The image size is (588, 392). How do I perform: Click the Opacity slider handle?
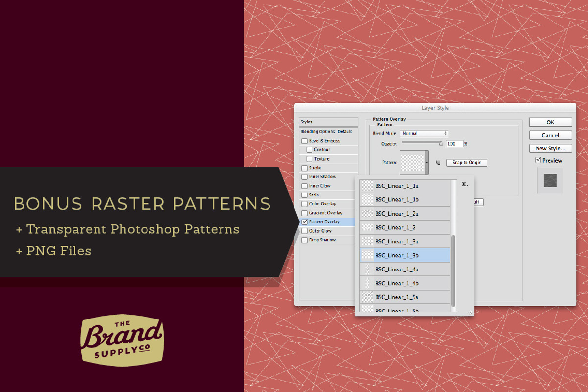pos(441,144)
